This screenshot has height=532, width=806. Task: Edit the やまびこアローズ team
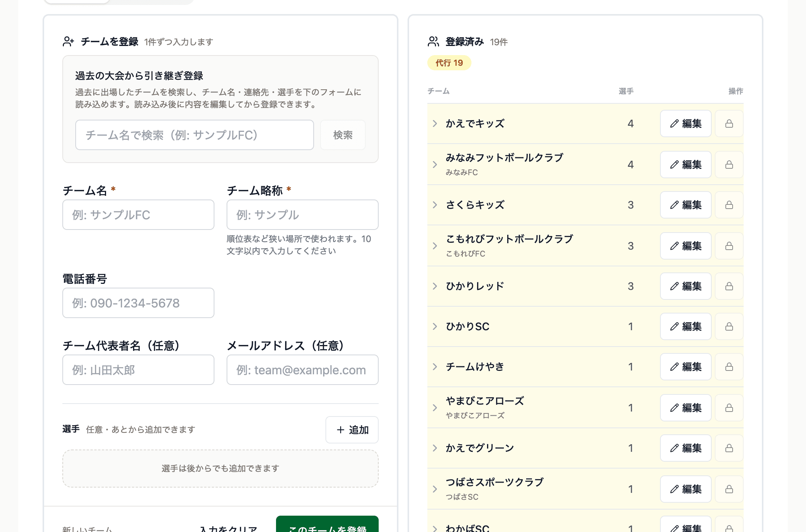(x=685, y=408)
